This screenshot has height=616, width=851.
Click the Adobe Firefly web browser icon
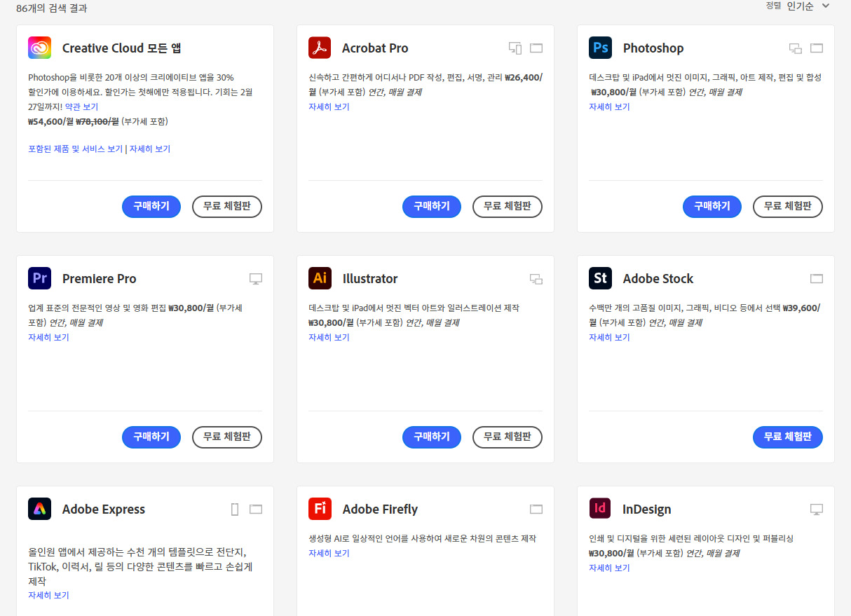click(x=536, y=509)
